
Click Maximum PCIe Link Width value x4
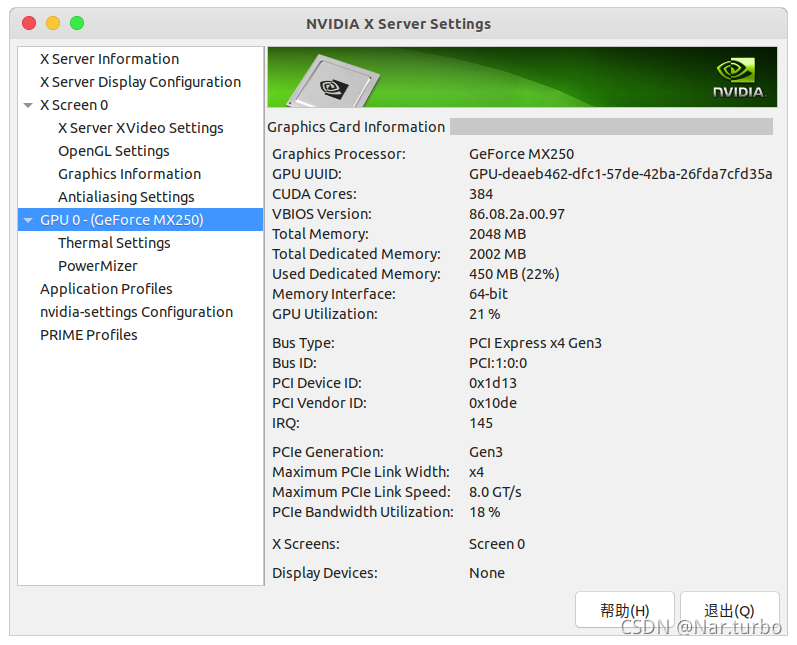[476, 472]
